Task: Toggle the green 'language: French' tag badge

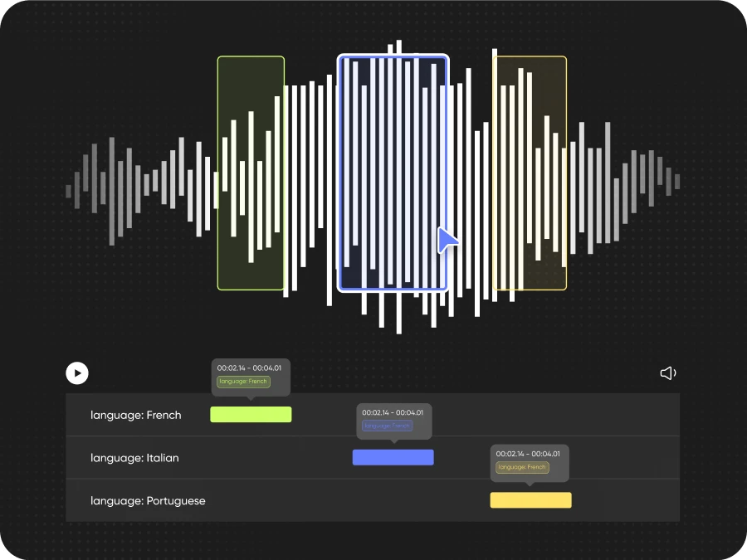Action: 242,382
